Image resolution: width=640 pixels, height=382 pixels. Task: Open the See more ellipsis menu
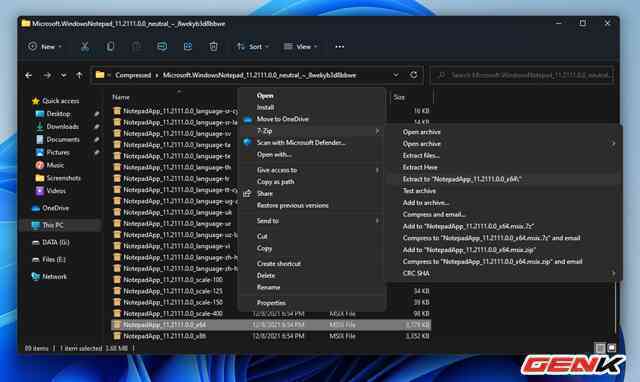pyautogui.click(x=340, y=47)
